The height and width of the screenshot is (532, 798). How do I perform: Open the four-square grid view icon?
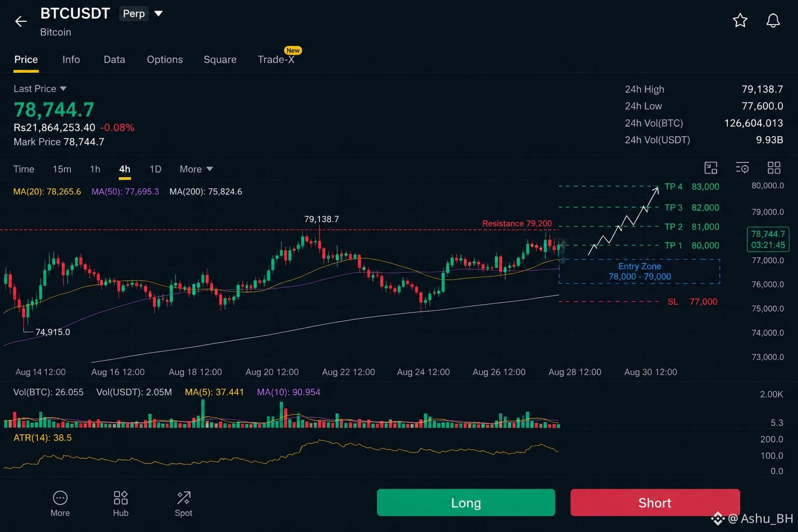774,168
